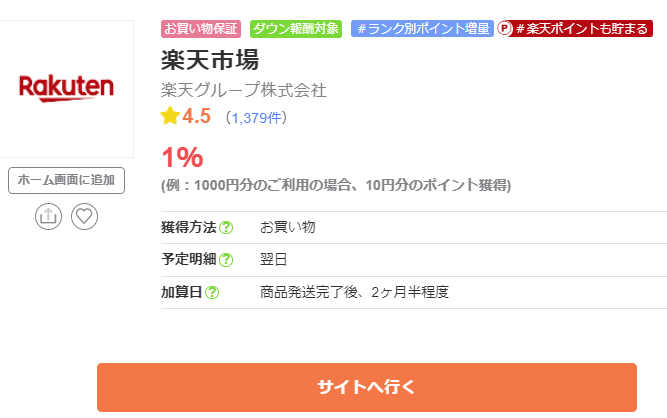The image size is (667, 418).
Task: Toggle the heart favorite icon
Action: tap(84, 216)
